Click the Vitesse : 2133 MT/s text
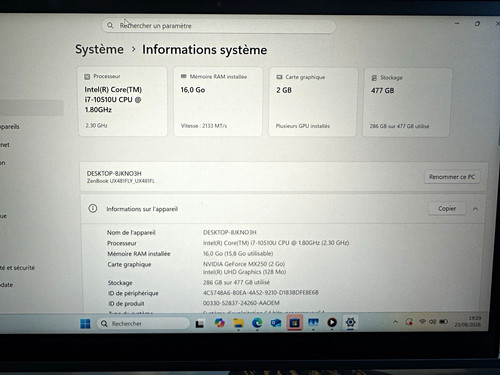 pyautogui.click(x=204, y=126)
